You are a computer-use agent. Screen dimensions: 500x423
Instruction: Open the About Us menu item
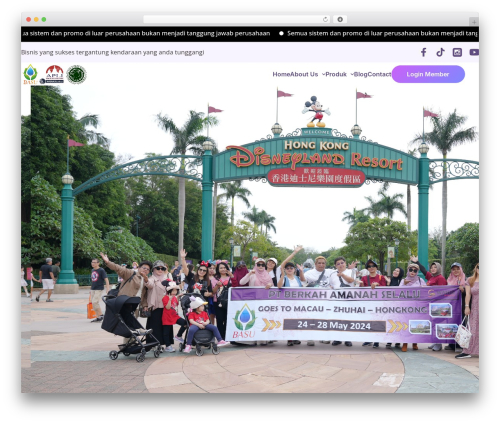click(x=304, y=74)
